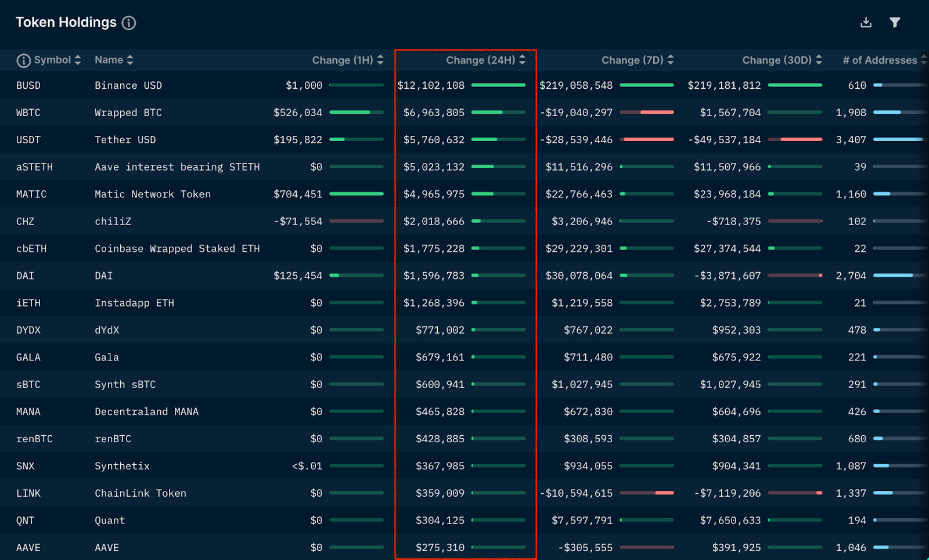Select the cbETH symbol cell
This screenshot has width=929, height=560.
31,248
